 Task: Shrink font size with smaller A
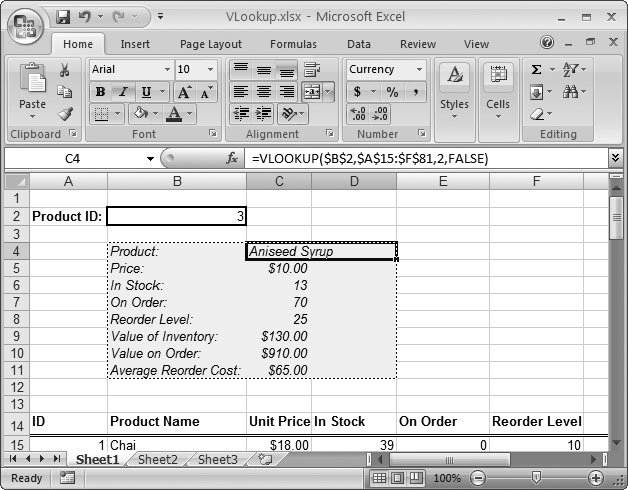coord(207,92)
